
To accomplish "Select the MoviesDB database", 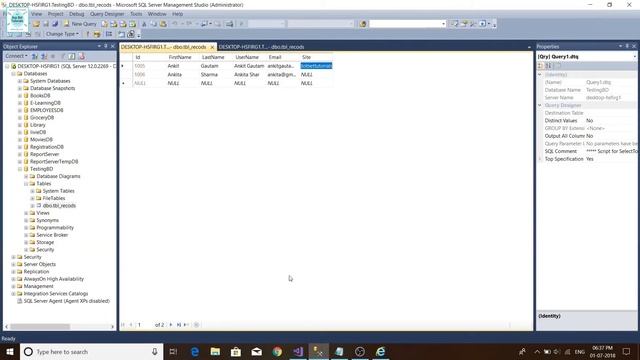I will click(x=41, y=140).
